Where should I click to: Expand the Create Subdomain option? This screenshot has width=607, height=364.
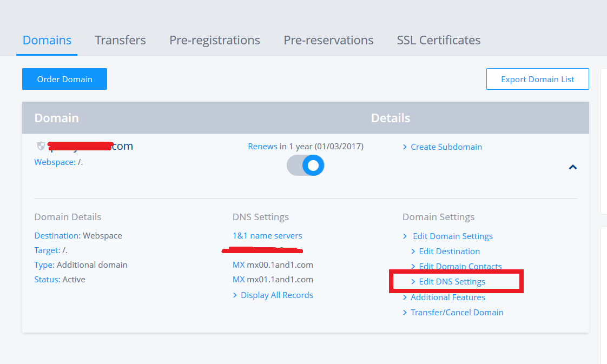click(446, 147)
